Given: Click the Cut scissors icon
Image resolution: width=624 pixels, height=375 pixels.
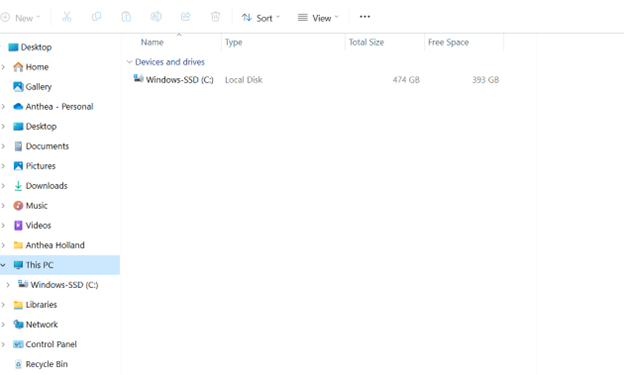Looking at the screenshot, I should (66, 17).
